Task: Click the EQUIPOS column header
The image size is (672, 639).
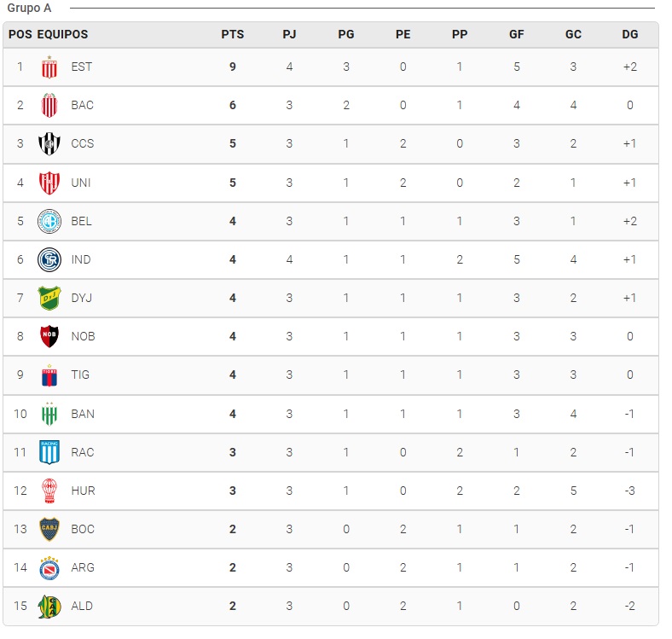Action: point(62,35)
